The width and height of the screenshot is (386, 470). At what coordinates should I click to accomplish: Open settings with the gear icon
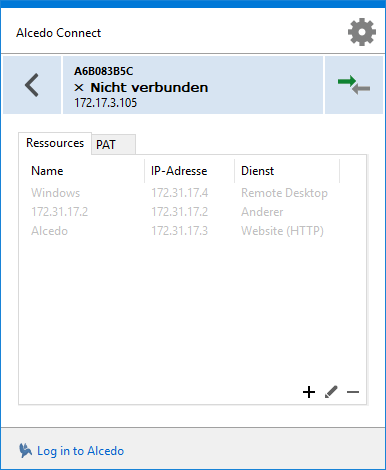pyautogui.click(x=362, y=32)
